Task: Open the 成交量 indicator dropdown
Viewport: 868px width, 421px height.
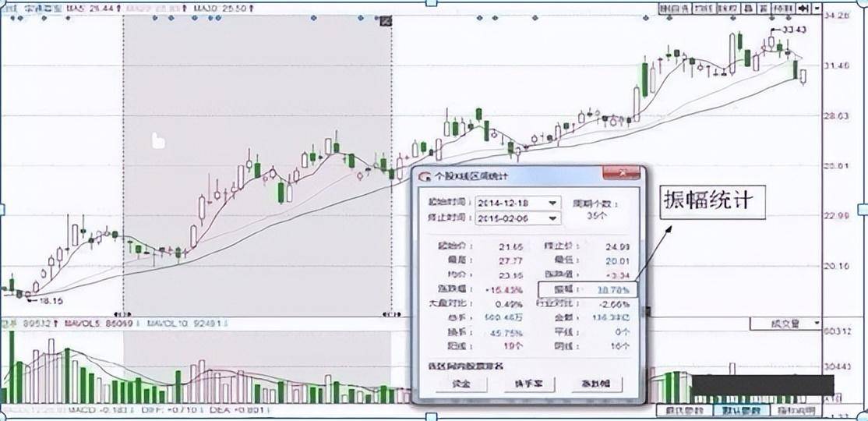Action: [786, 324]
